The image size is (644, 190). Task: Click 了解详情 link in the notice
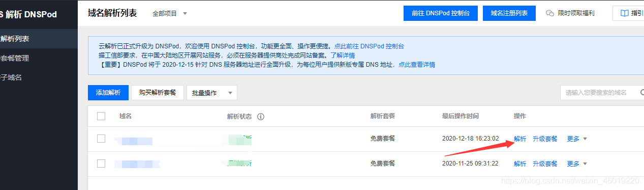pyautogui.click(x=343, y=55)
